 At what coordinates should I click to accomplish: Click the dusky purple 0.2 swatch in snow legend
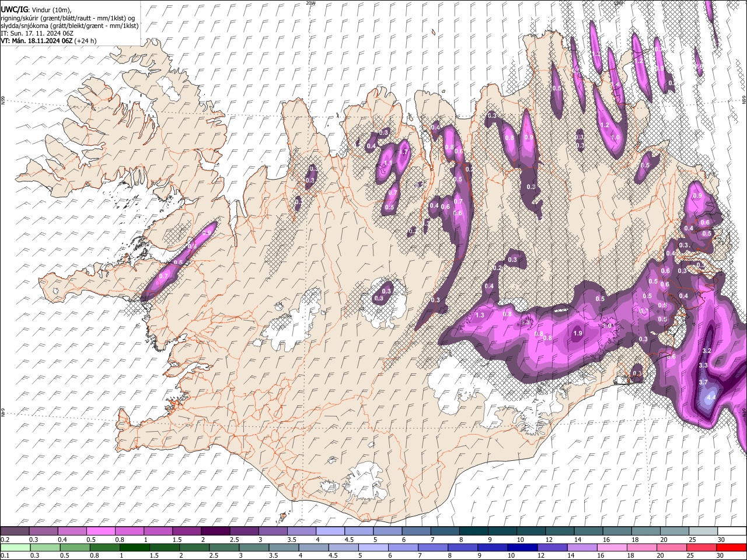(x=15, y=531)
